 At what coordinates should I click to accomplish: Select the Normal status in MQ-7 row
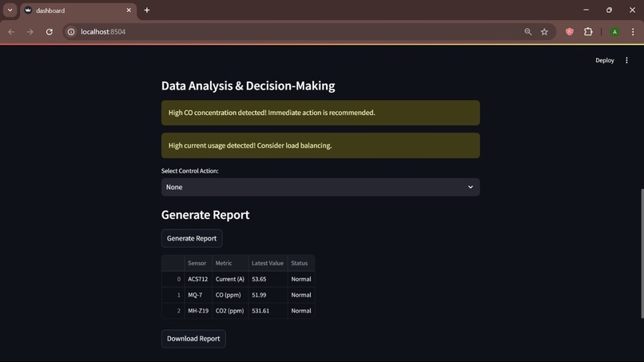[x=301, y=295]
